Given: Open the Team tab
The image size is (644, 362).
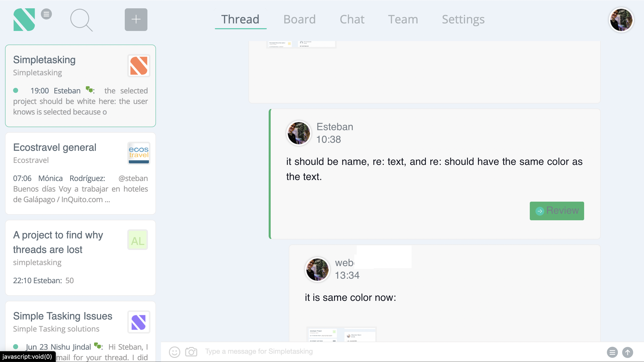Looking at the screenshot, I should pyautogui.click(x=403, y=19).
